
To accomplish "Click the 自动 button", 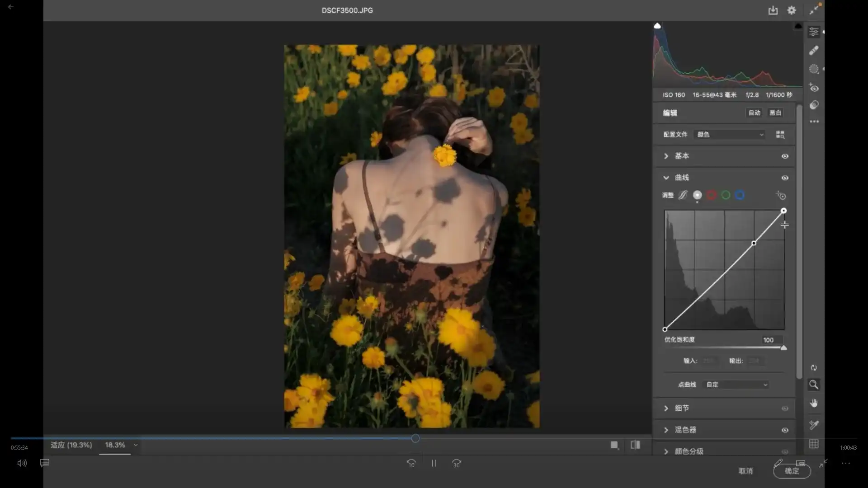I will [754, 113].
